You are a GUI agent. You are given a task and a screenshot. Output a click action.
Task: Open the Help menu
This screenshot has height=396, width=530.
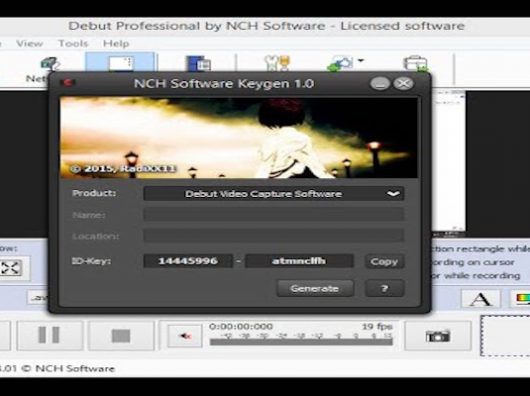click(x=116, y=44)
